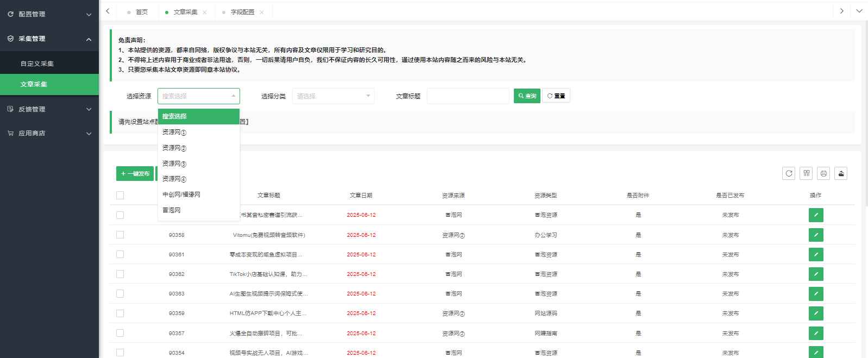Tick the select-all checkbox in the table header
Viewport: 868px width, 358px height.
click(120, 195)
